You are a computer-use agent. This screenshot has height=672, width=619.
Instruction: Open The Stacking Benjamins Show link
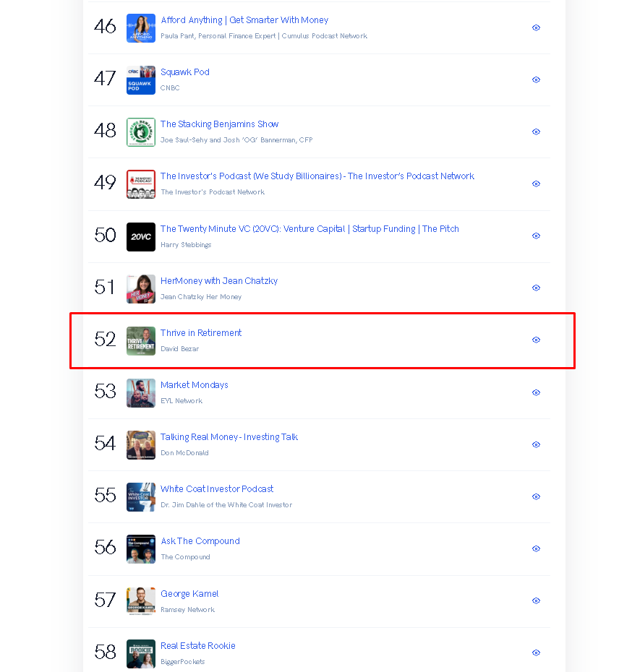219,124
